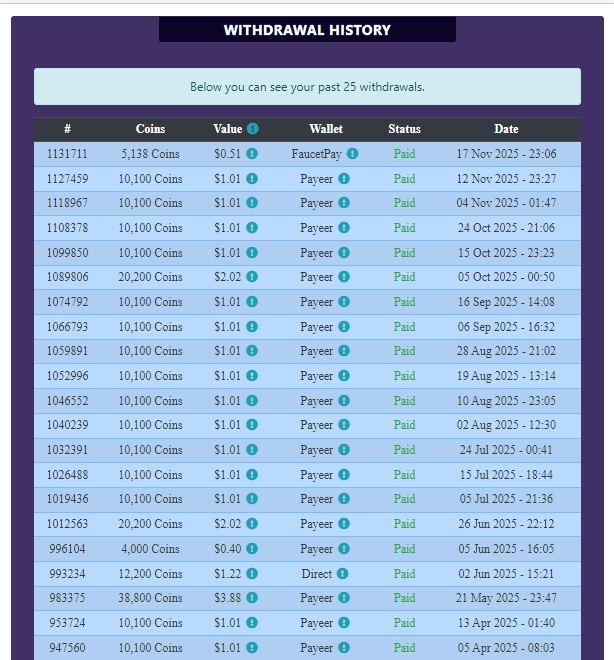This screenshot has width=614, height=660.
Task: Click the Coins column header
Action: coord(150,129)
